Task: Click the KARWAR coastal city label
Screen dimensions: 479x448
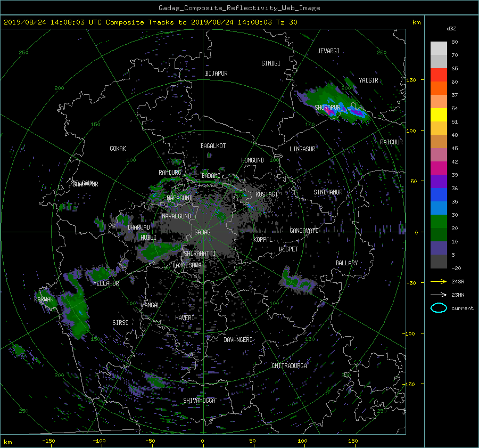Action: coord(44,299)
